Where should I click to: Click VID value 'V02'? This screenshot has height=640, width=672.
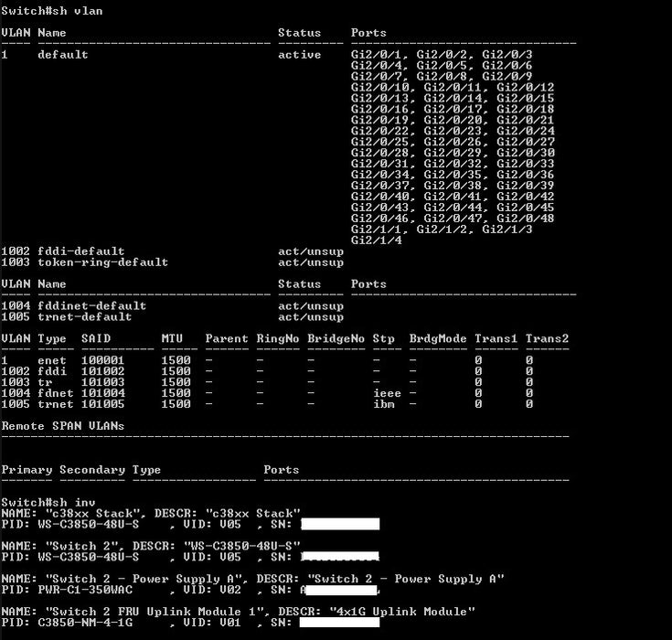[x=230, y=590]
